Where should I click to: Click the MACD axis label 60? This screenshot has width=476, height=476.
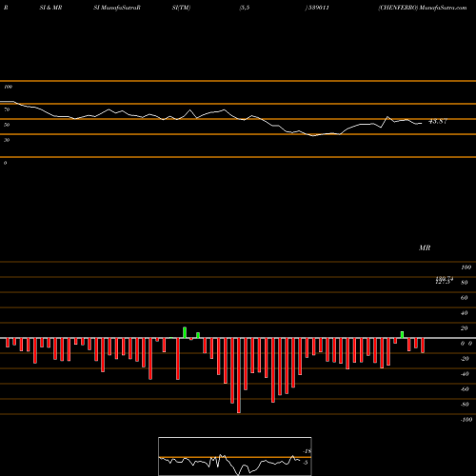[464, 298]
